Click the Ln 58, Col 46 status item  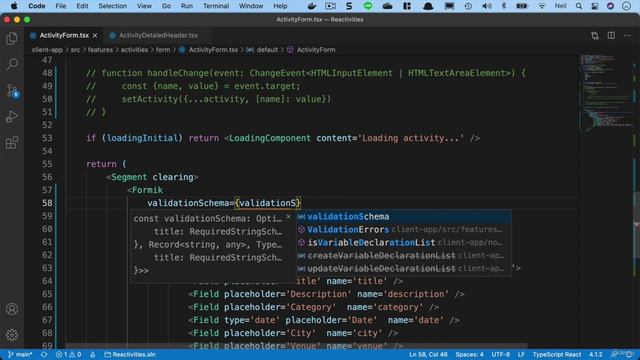pyautogui.click(x=428, y=354)
